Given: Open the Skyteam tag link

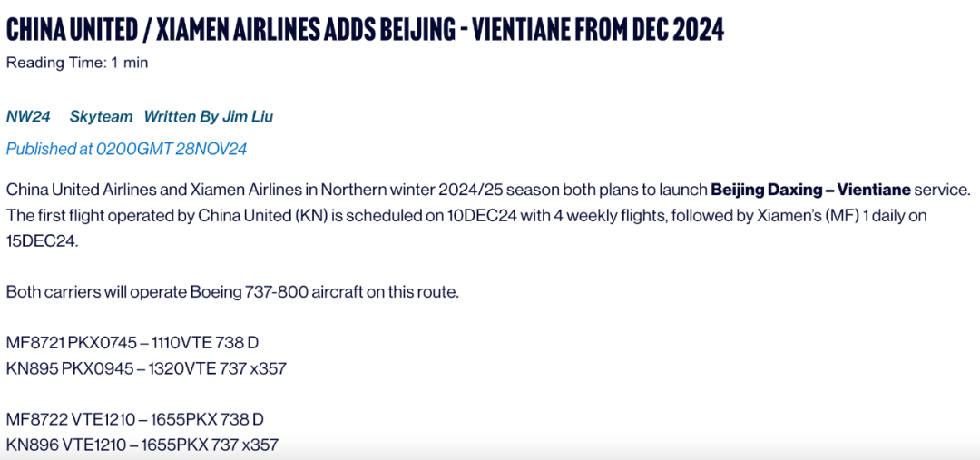Looking at the screenshot, I should coord(102,117).
